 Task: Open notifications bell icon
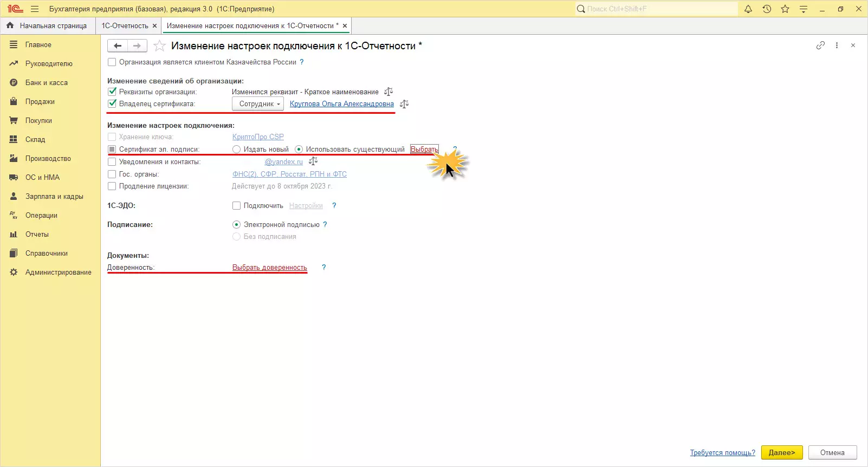pyautogui.click(x=748, y=9)
